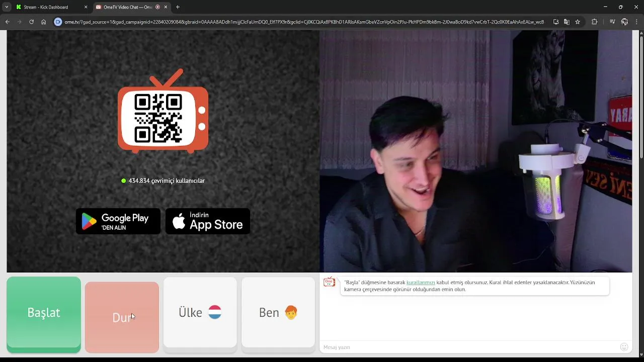Viewport: 644px width, 362px height.
Task: Open the browser three-dot menu
Action: [637, 22]
